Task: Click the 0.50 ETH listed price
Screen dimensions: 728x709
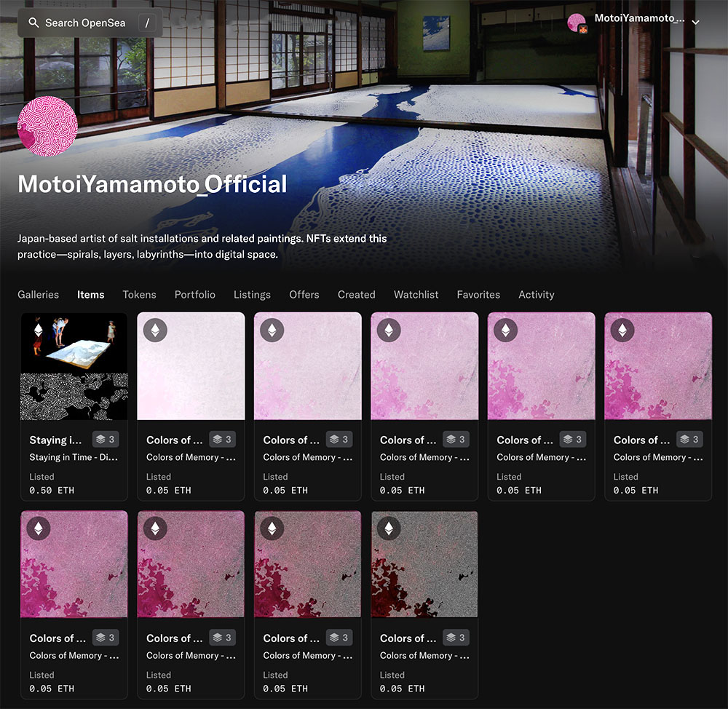Action: pos(52,490)
